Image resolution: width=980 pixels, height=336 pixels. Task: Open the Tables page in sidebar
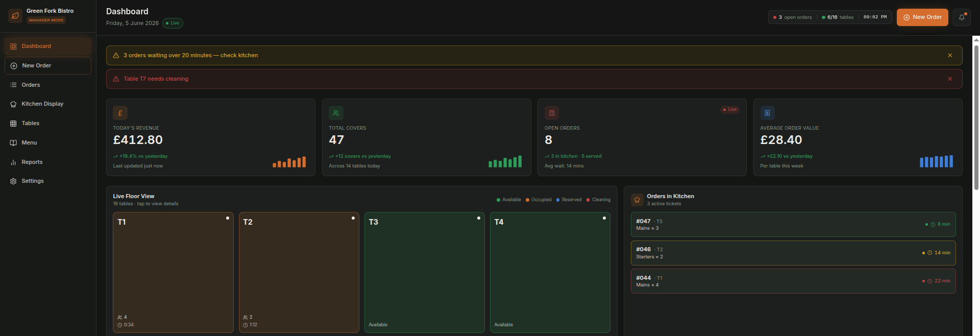point(48,123)
